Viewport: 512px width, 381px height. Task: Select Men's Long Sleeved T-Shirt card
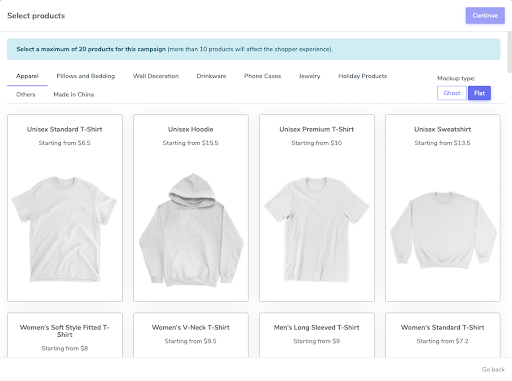coord(317,335)
